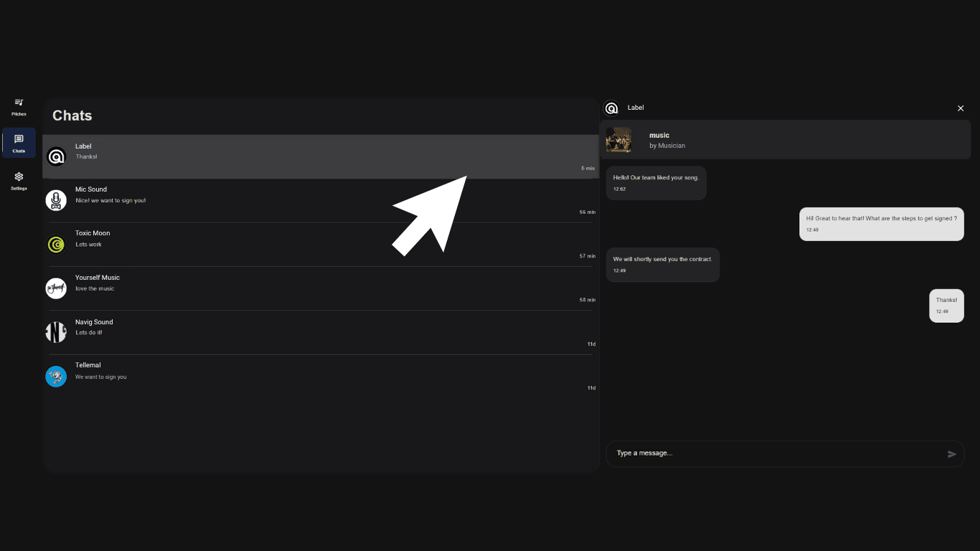The height and width of the screenshot is (551, 980).
Task: Close the Label chat panel
Action: pos(961,108)
